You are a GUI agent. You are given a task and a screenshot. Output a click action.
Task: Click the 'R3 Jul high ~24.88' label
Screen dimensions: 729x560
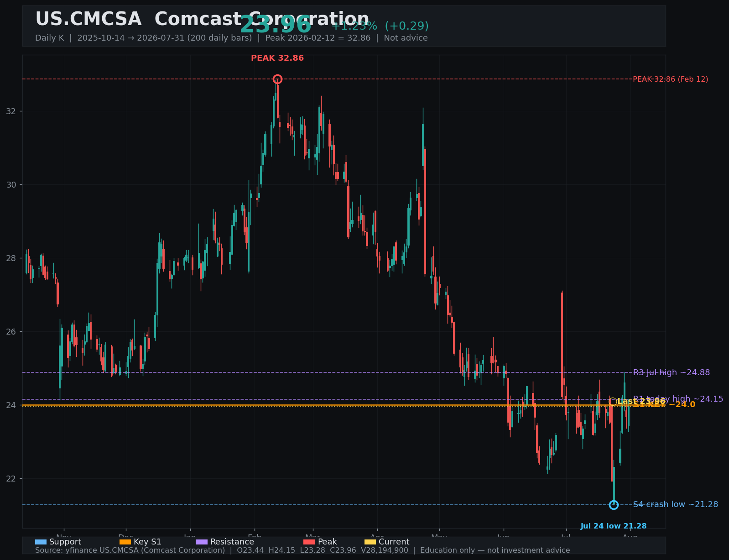672,372
